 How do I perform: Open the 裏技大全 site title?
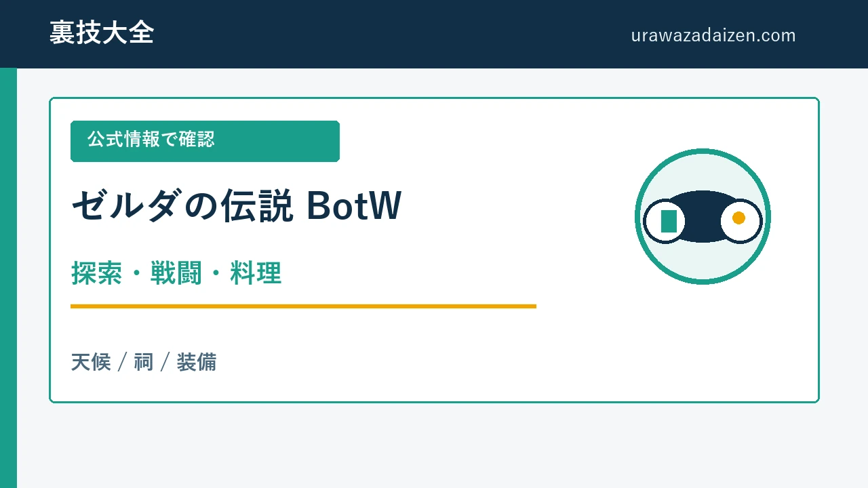coord(102,33)
